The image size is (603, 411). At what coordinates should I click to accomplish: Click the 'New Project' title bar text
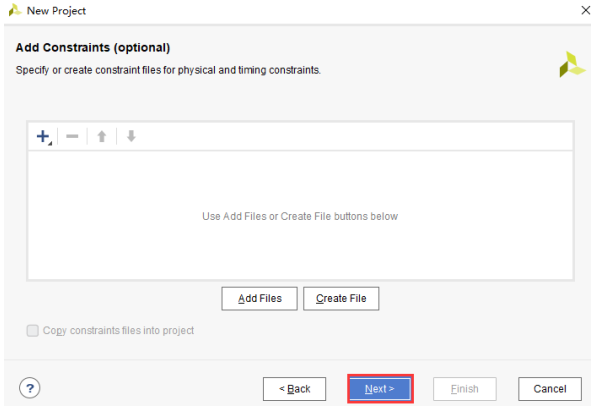point(56,10)
